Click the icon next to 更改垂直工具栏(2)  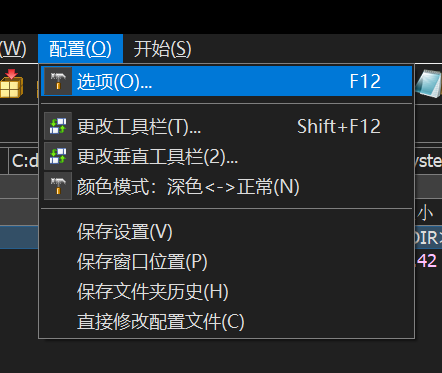(x=58, y=156)
